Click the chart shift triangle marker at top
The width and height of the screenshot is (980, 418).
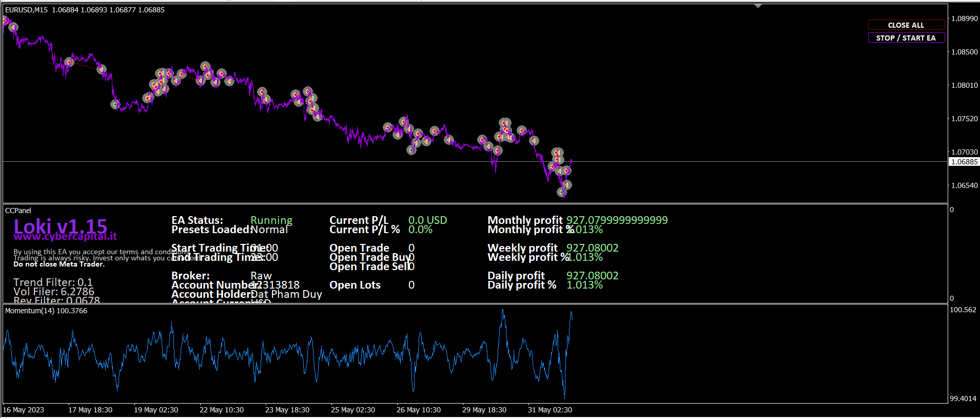[758, 6]
